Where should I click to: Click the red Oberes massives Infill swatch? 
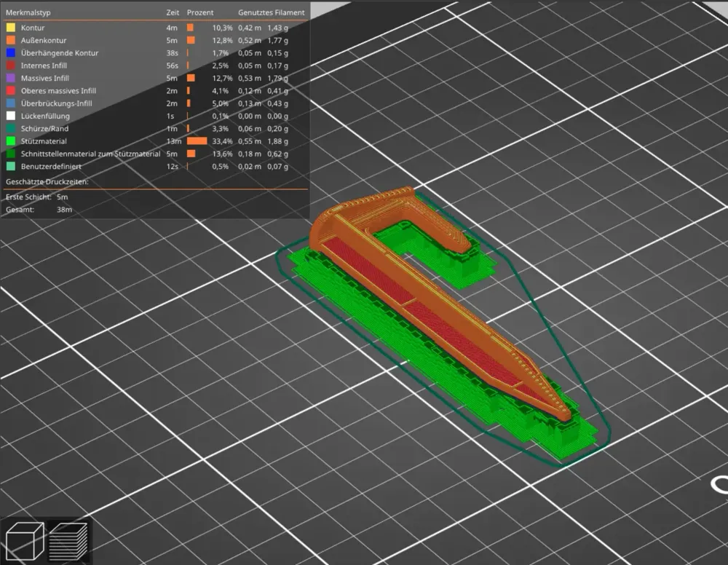[x=10, y=90]
